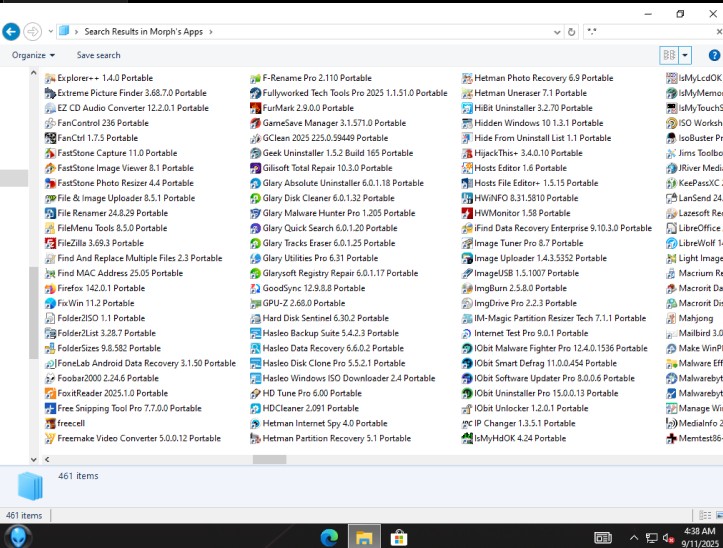The width and height of the screenshot is (723, 548).
Task: Select Hetman Partition Recovery 5.1 Portable
Action: click(331, 438)
